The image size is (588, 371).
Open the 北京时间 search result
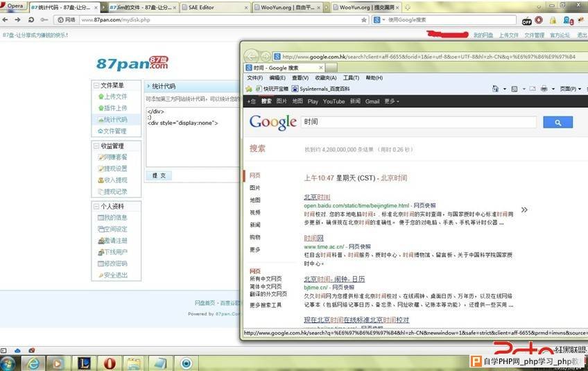coord(317,197)
